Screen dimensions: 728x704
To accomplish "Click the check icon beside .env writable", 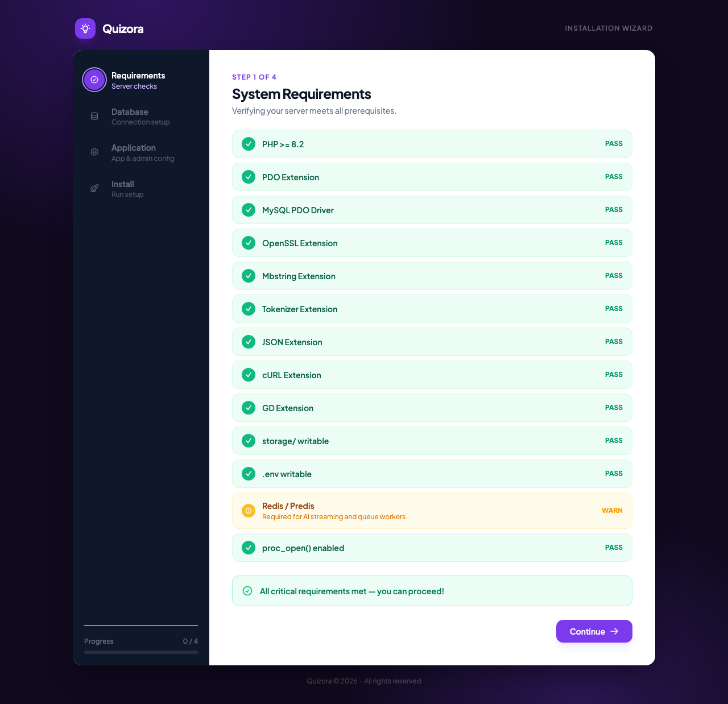I will (x=249, y=474).
